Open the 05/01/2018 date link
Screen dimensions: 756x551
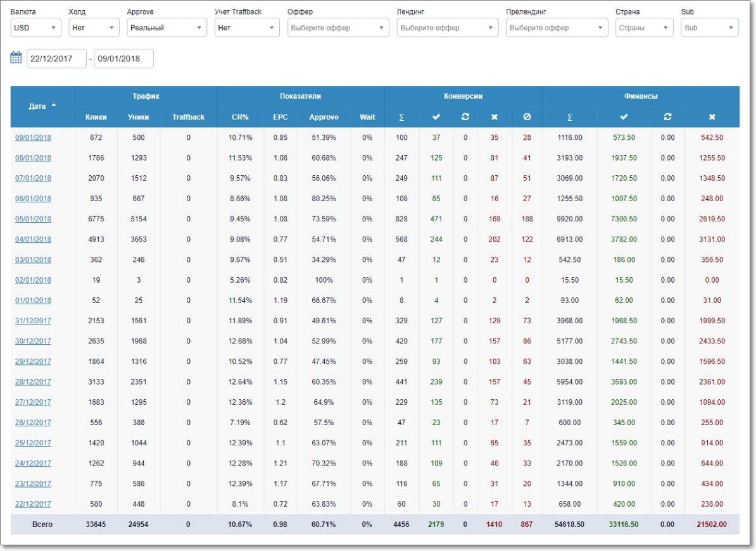click(34, 219)
